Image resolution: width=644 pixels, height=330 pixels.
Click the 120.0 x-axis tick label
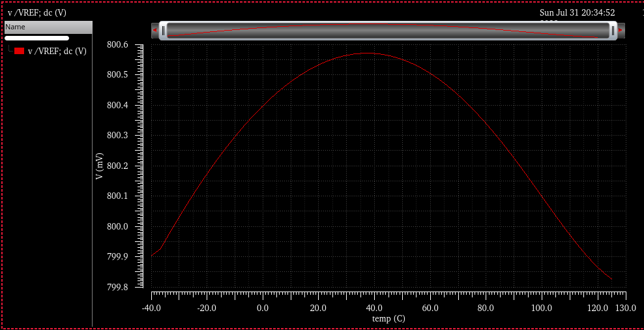[x=598, y=308]
